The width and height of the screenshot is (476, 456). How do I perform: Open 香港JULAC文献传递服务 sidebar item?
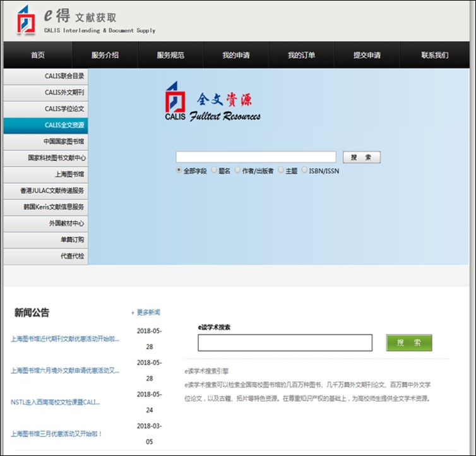tap(46, 191)
